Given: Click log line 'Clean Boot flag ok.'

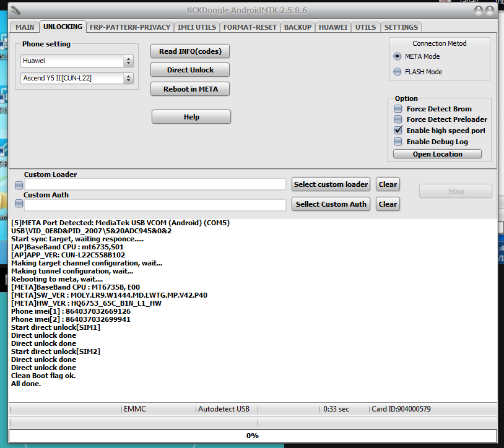Looking at the screenshot, I should coord(43,376).
